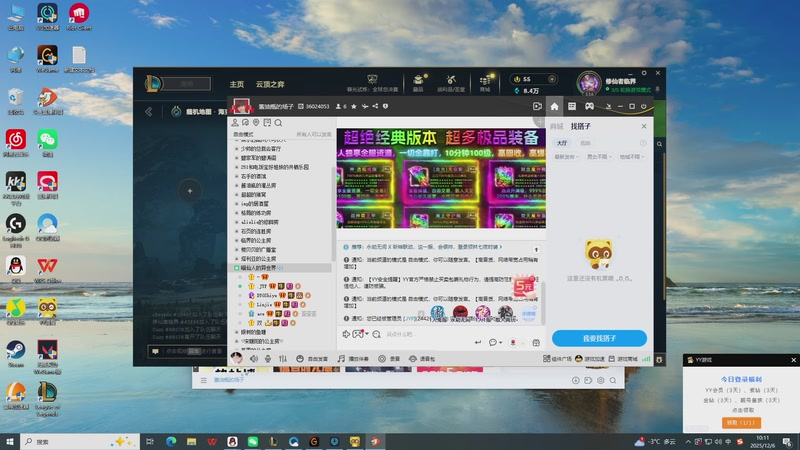Select the 大厅 tab in 找搭子 panel

pyautogui.click(x=562, y=143)
